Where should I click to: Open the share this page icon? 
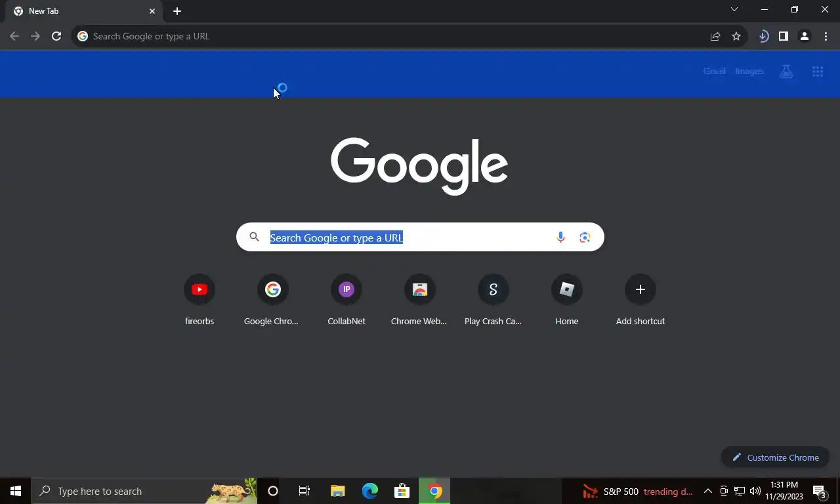point(715,36)
